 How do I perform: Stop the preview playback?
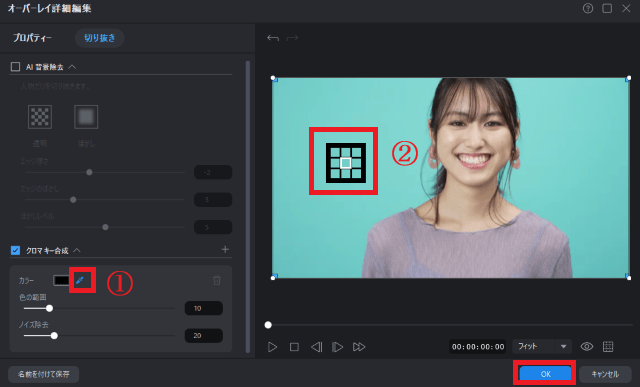(x=294, y=347)
